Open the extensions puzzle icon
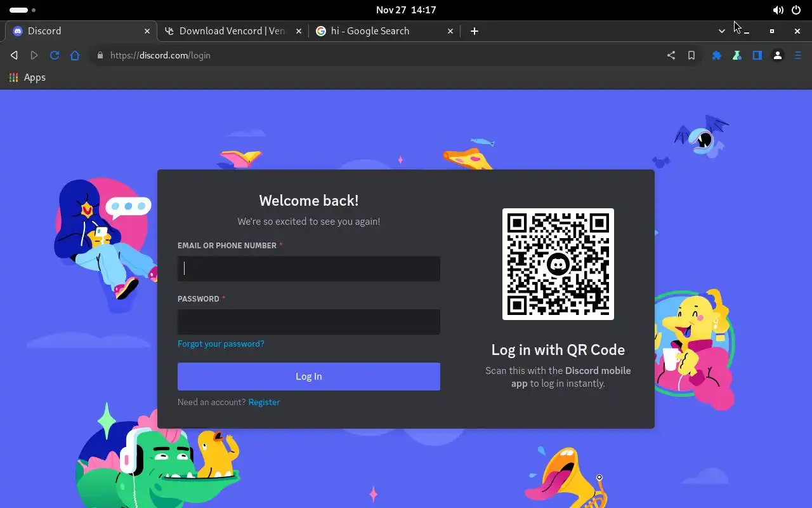The height and width of the screenshot is (508, 812). [x=717, y=55]
